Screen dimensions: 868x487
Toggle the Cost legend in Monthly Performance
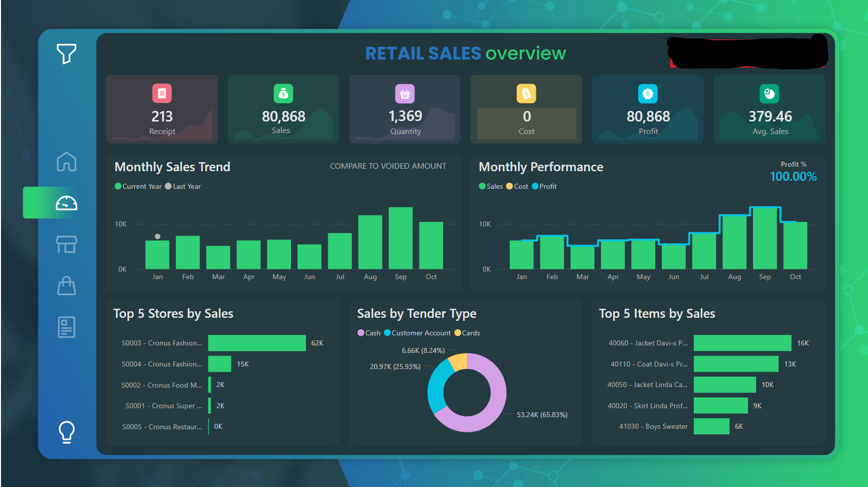coord(517,186)
